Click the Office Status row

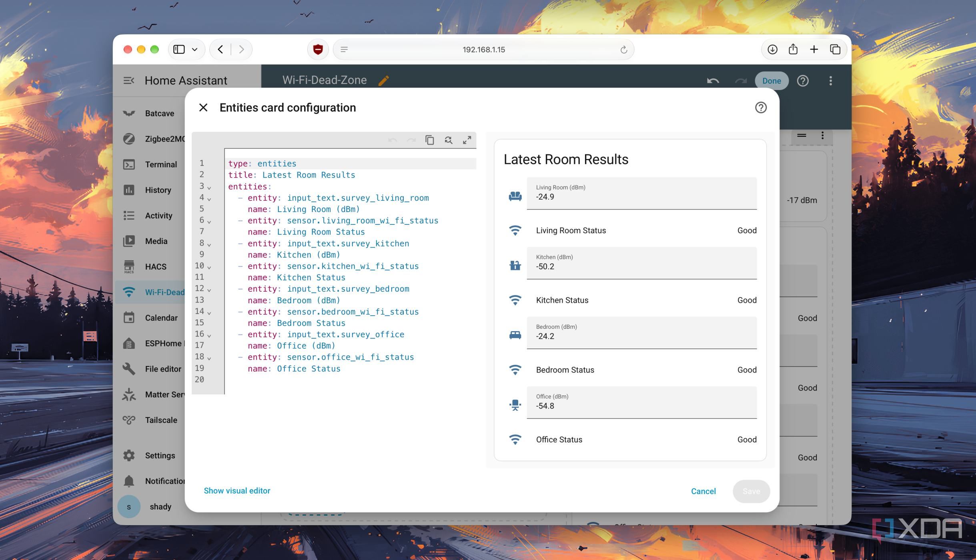(632, 440)
